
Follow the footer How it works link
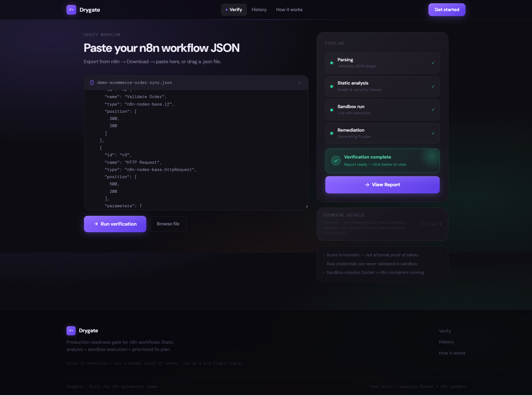(452, 353)
